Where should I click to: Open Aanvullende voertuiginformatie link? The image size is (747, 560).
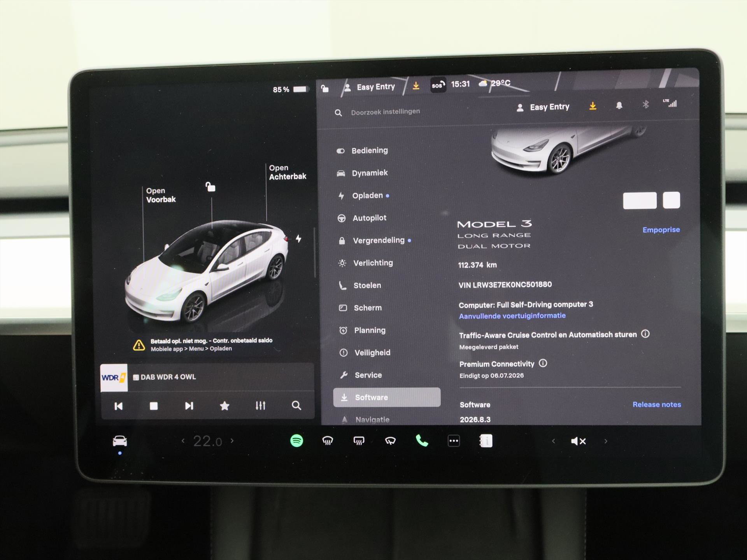512,316
